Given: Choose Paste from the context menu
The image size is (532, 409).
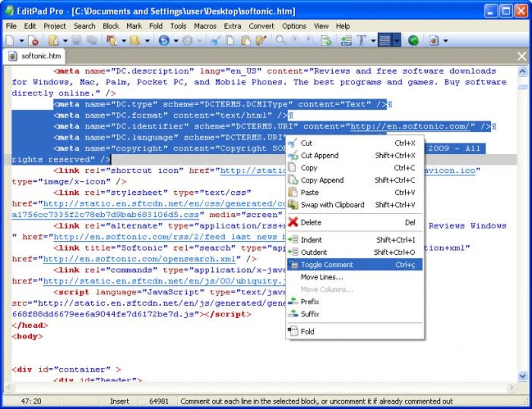Looking at the screenshot, I should 355,192.
